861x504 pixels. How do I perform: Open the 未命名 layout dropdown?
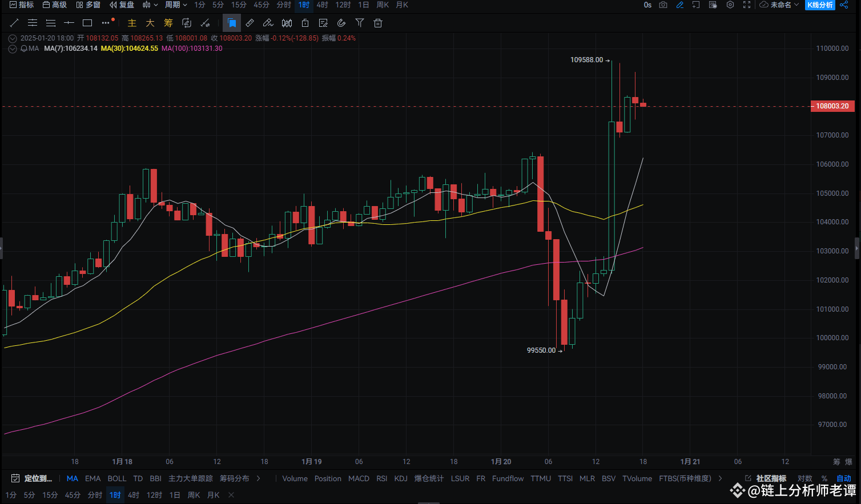tap(779, 5)
